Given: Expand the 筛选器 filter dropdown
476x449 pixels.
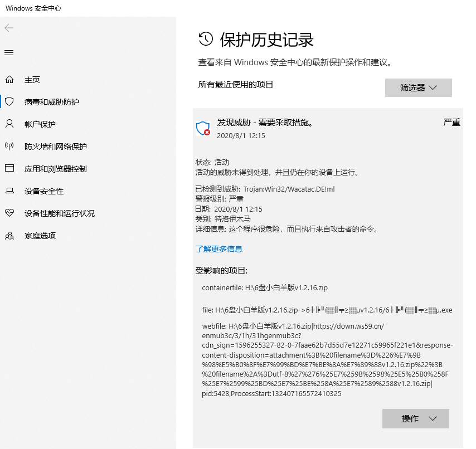Looking at the screenshot, I should click(419, 87).
